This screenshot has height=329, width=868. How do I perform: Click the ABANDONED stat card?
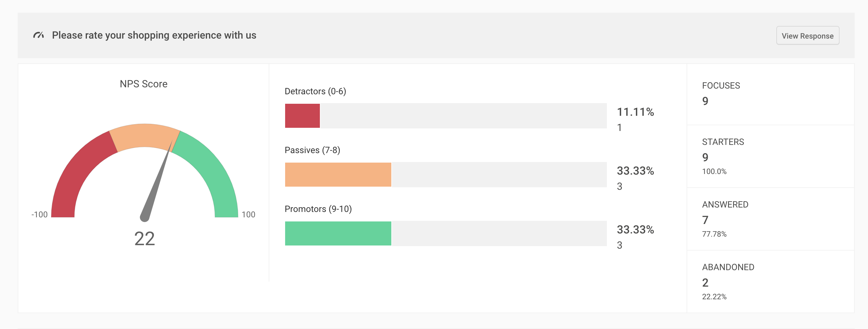pos(770,282)
